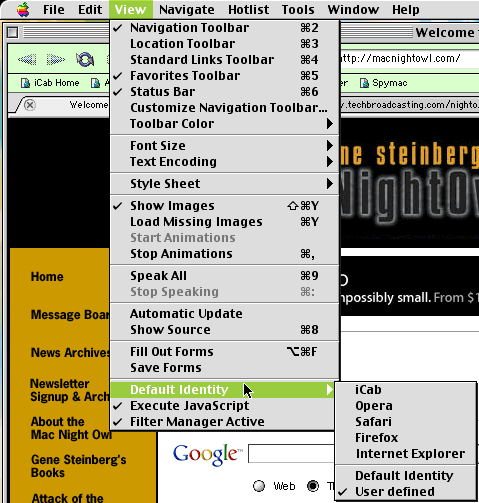This screenshot has width=479, height=503.
Task: Click the Spymac bookmark icon
Action: pyautogui.click(x=364, y=83)
